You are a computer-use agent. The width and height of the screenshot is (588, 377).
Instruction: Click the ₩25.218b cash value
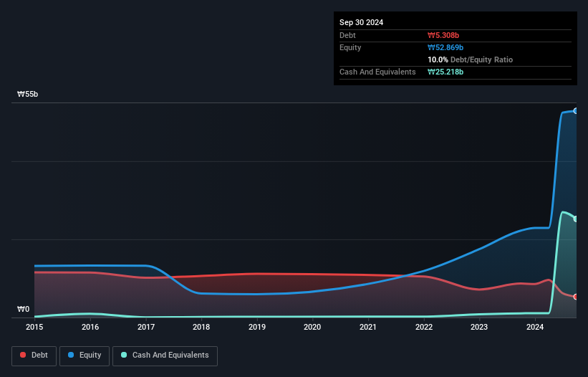click(445, 72)
